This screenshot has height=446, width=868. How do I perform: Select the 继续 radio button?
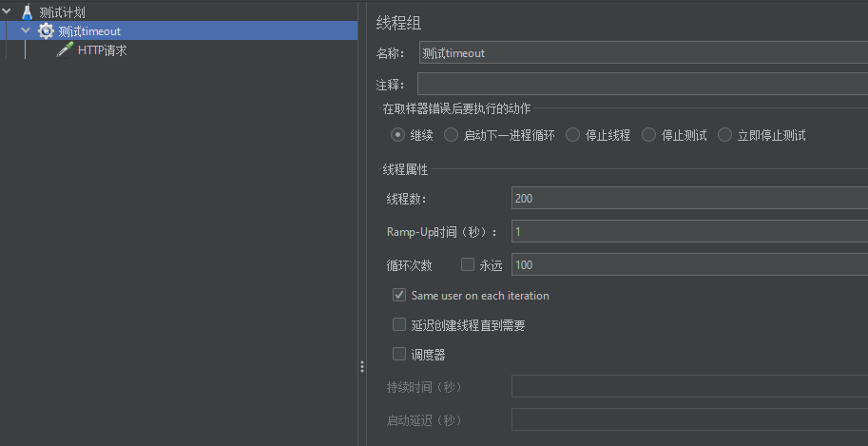tap(397, 135)
